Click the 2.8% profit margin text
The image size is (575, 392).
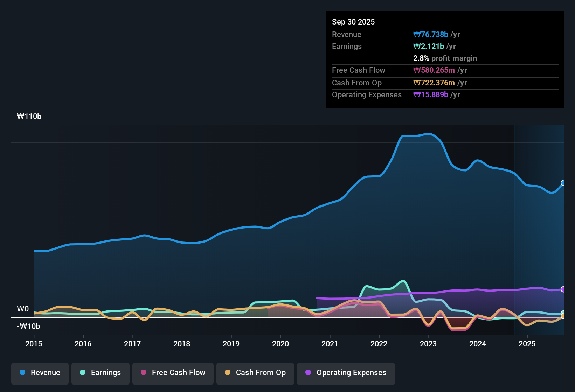(x=445, y=58)
